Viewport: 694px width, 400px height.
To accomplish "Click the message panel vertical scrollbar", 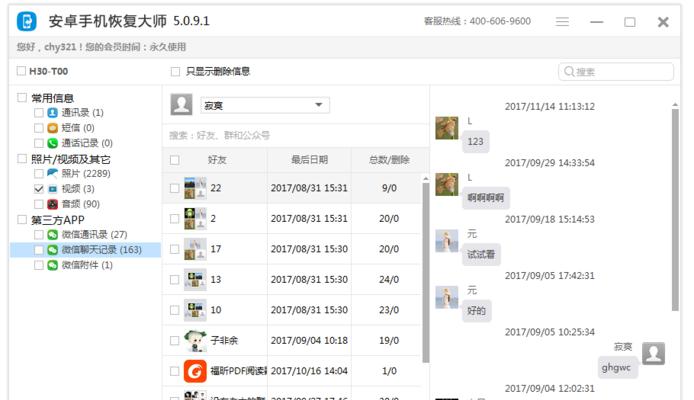I will [x=675, y=210].
